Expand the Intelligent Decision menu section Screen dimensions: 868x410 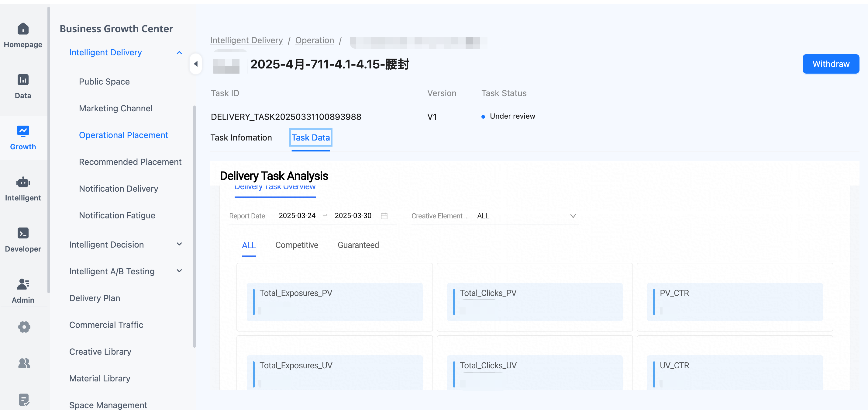(179, 244)
